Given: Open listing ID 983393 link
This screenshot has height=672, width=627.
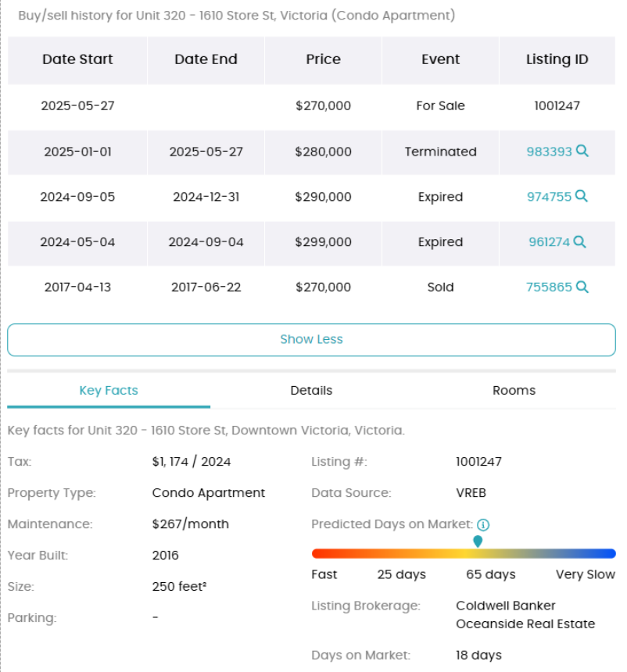Looking at the screenshot, I should tap(549, 152).
